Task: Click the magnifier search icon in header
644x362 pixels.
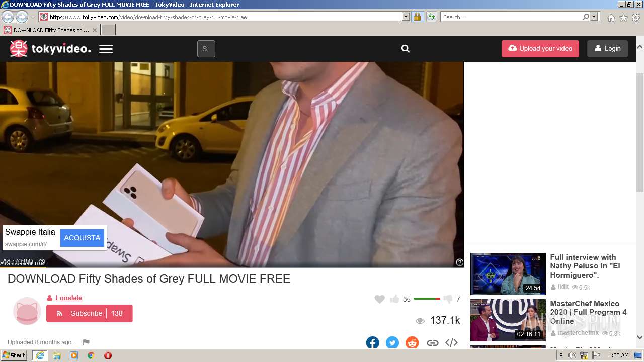Action: pyautogui.click(x=406, y=49)
